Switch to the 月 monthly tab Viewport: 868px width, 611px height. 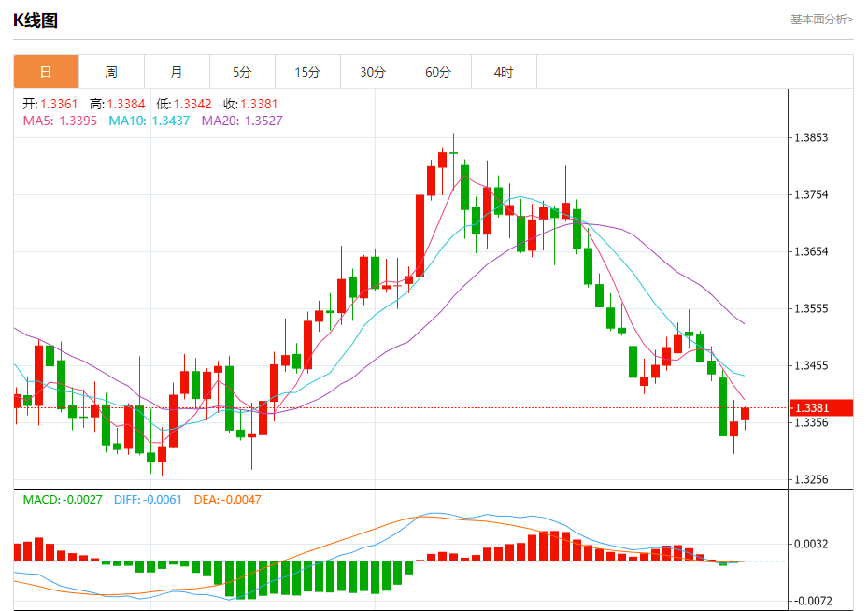coord(177,71)
